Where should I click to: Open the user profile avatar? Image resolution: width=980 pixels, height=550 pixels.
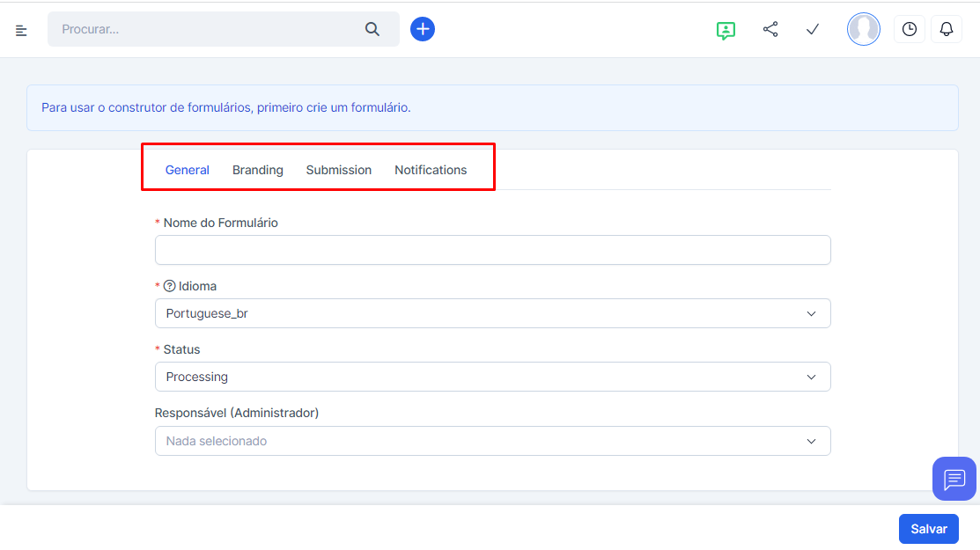point(863,30)
